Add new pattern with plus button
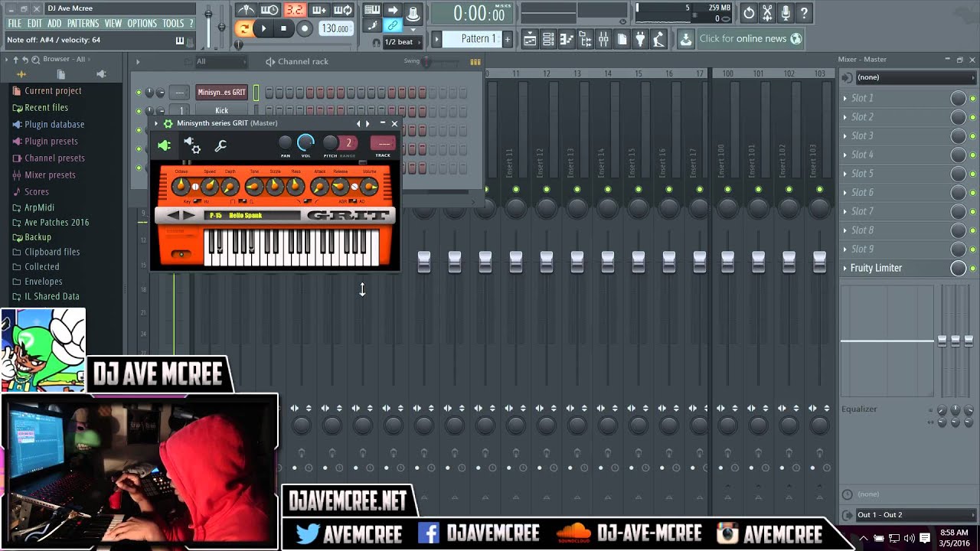The width and height of the screenshot is (980, 551). point(507,39)
